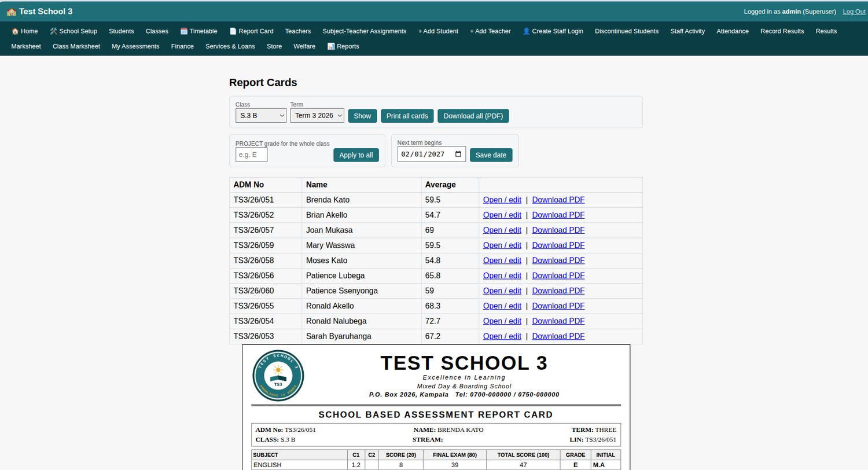
Task: Navigate to Finance
Action: coord(182,46)
